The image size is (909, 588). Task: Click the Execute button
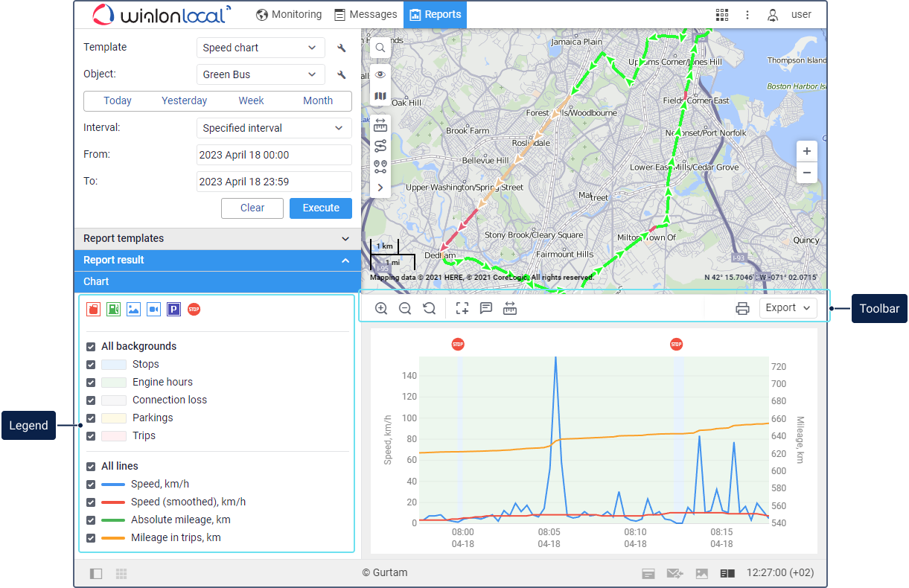321,208
